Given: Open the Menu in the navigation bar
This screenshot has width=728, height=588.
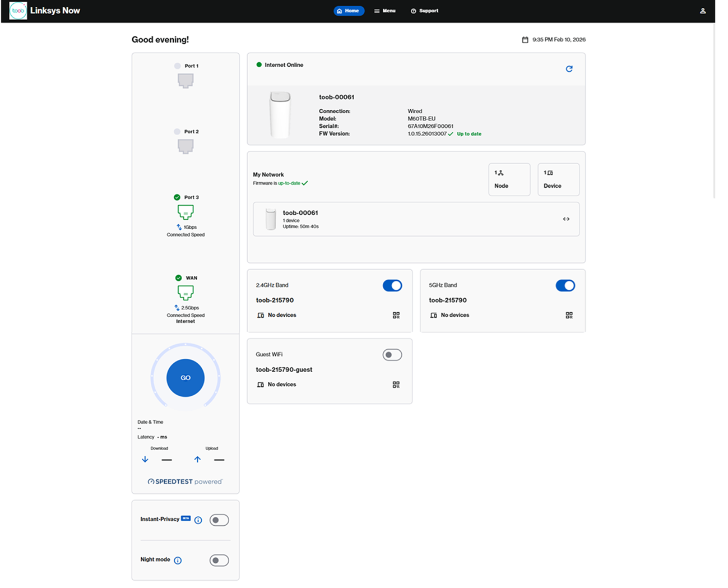Looking at the screenshot, I should (384, 10).
